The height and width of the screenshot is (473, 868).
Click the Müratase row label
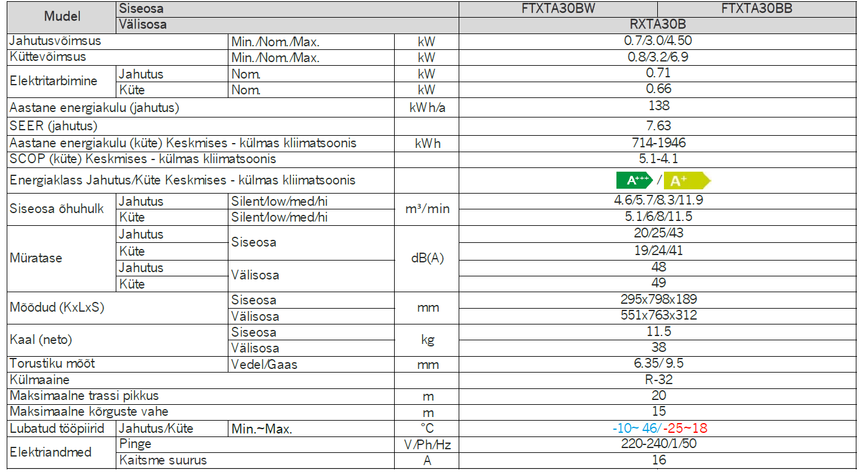(x=36, y=258)
